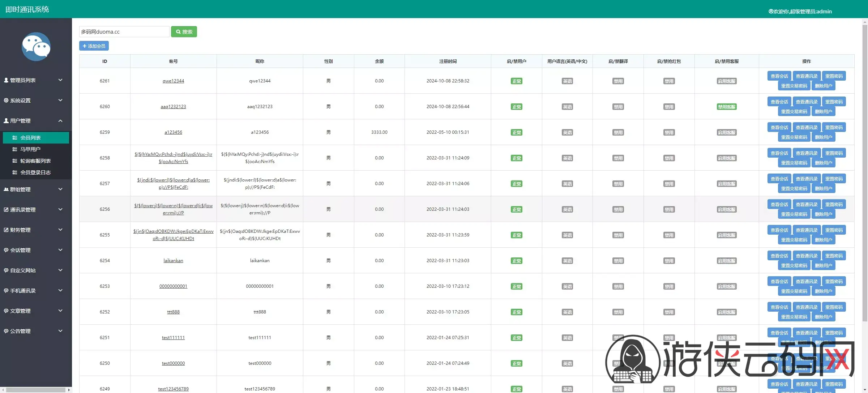Click the chat bubbles logo avatar
868x393 pixels.
(x=36, y=47)
